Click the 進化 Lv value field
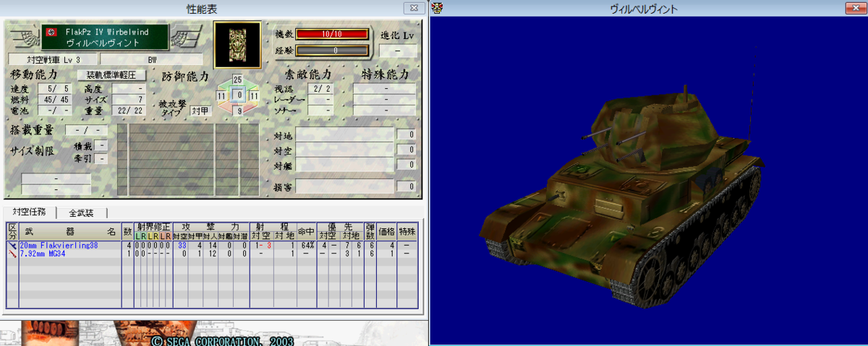 398,51
